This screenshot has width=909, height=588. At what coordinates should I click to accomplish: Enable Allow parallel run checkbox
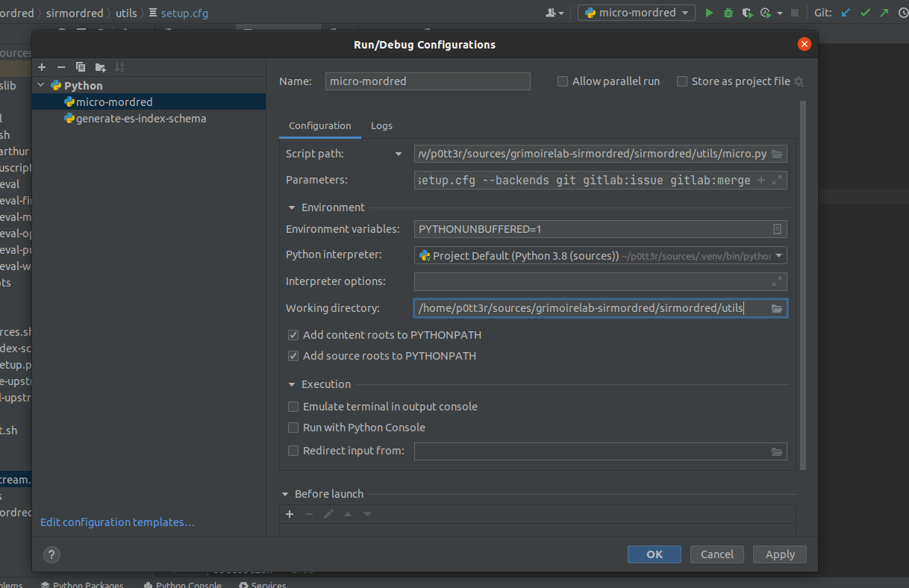[563, 81]
